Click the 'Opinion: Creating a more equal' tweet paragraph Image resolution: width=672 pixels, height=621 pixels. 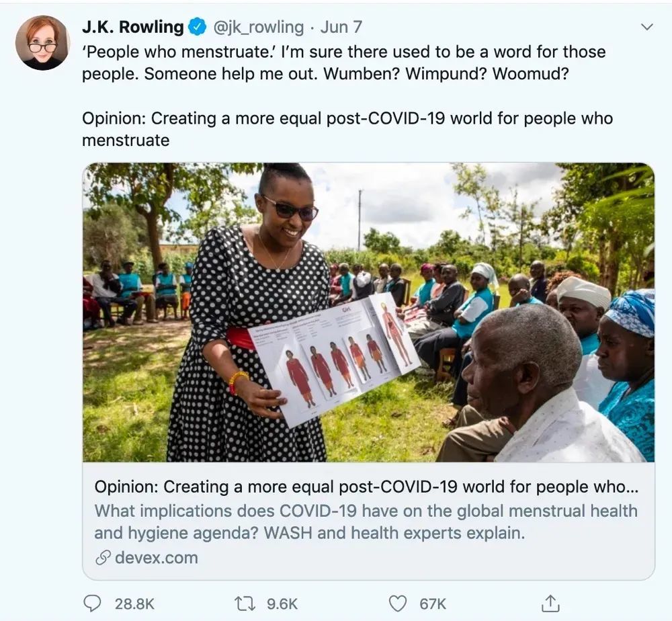pos(347,130)
